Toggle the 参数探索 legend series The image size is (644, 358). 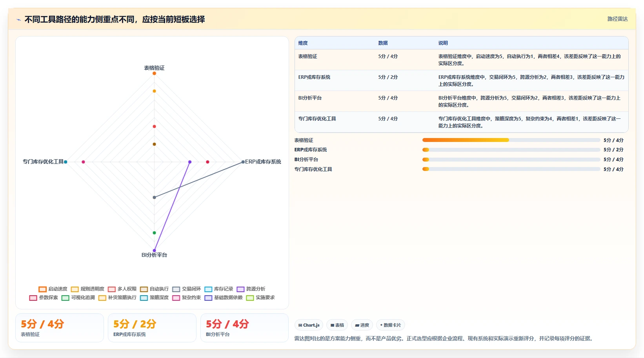point(44,298)
